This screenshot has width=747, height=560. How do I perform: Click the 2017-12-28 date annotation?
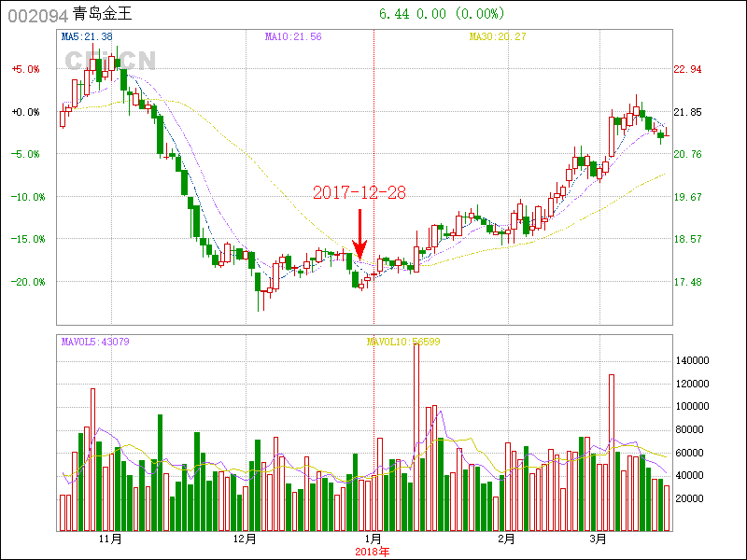[359, 193]
